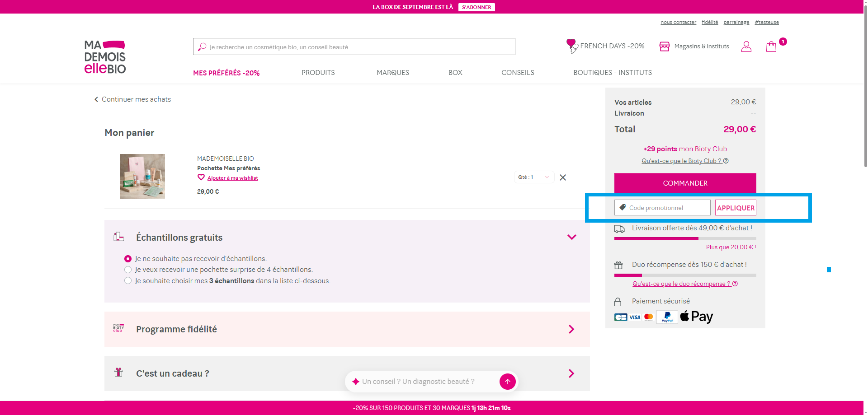Open the BOX menu

coord(455,73)
